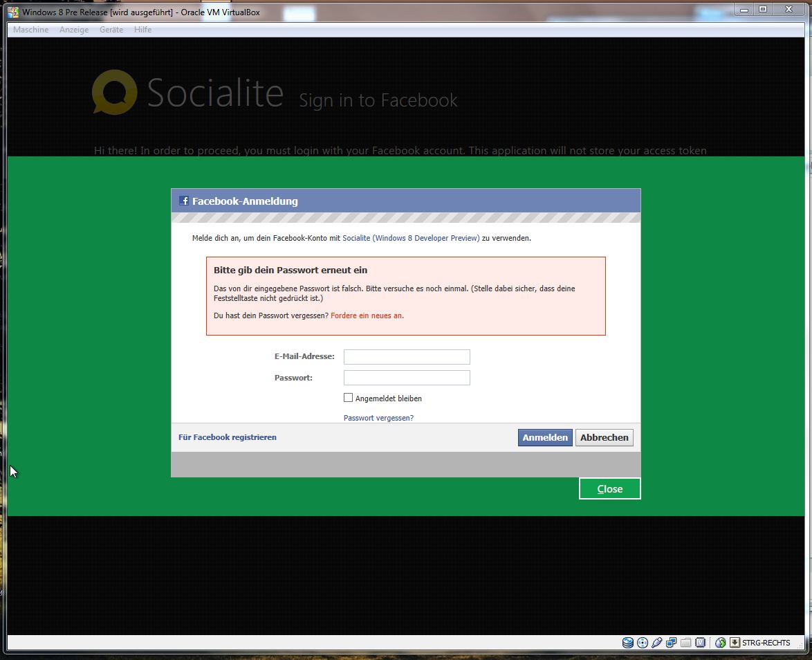Click the 'Sign in to Facebook' heading
Screen dimensions: 812x660
[378, 100]
